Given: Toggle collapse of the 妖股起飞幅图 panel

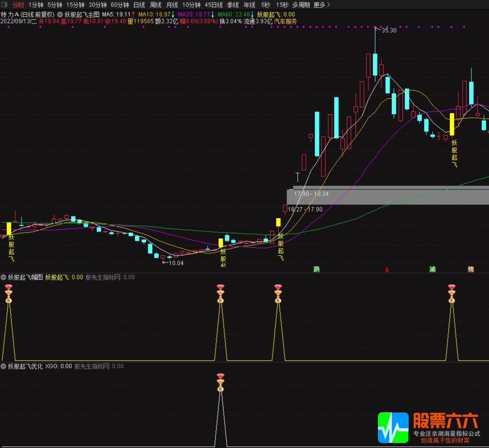Looking at the screenshot, I should click(4, 277).
